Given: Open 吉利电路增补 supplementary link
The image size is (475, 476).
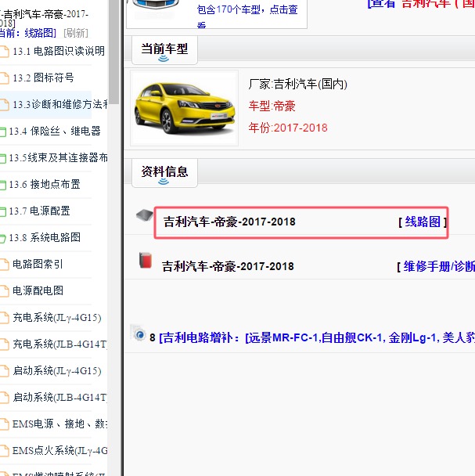Looking at the screenshot, I should pos(317,337).
